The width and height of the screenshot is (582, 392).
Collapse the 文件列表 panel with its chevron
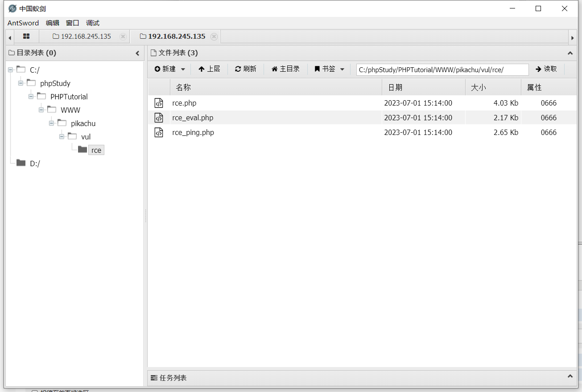coord(570,53)
